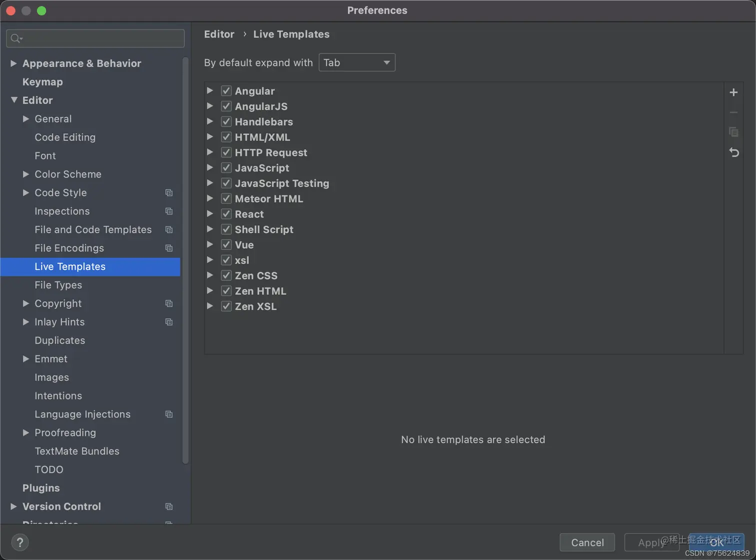Click the Cancel button
Viewport: 756px width, 560px height.
pyautogui.click(x=587, y=543)
